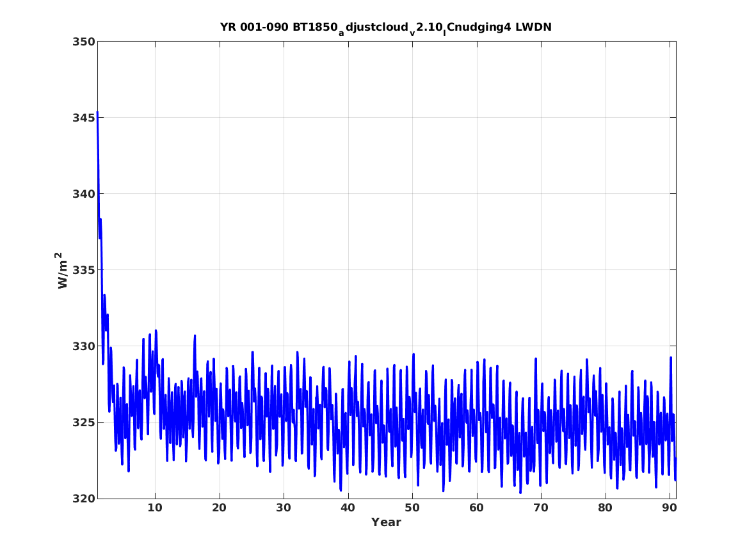Select the Y-axis tick label 330
This screenshot has width=747, height=560.
pyautogui.click(x=83, y=346)
